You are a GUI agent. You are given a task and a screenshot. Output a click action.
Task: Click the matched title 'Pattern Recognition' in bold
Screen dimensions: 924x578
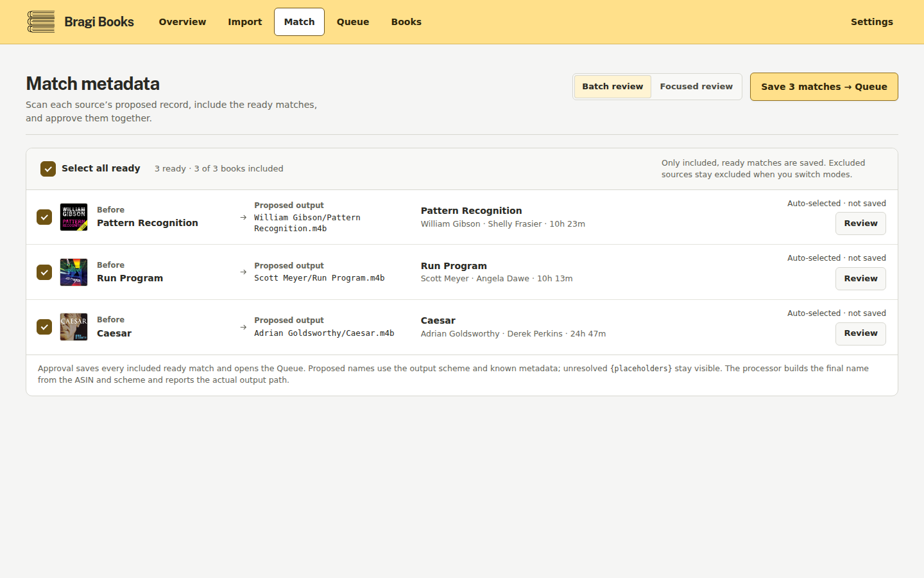(472, 211)
